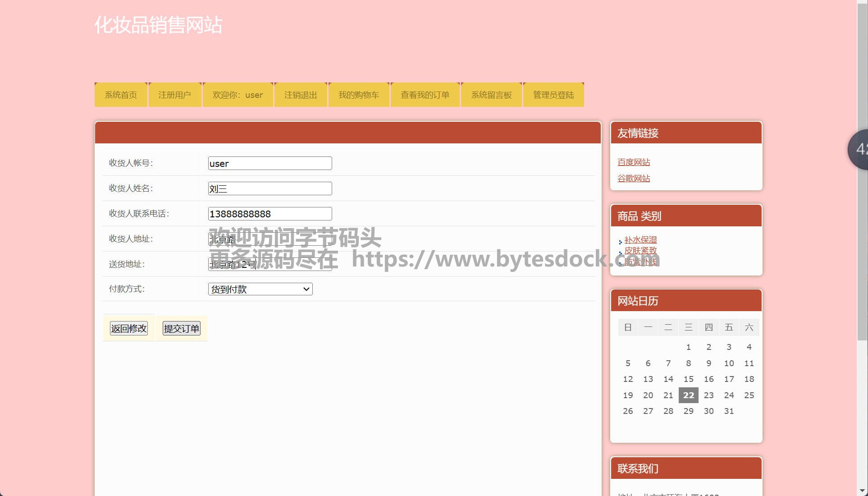Open 我的购物车 navigation tab

coord(359,95)
